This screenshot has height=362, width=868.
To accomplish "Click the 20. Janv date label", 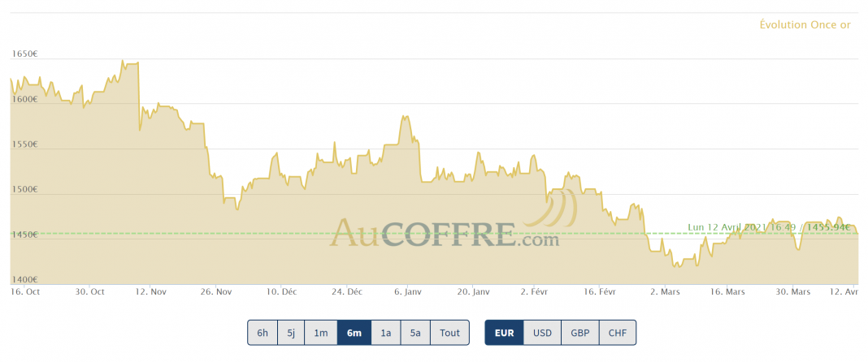I will [x=473, y=291].
